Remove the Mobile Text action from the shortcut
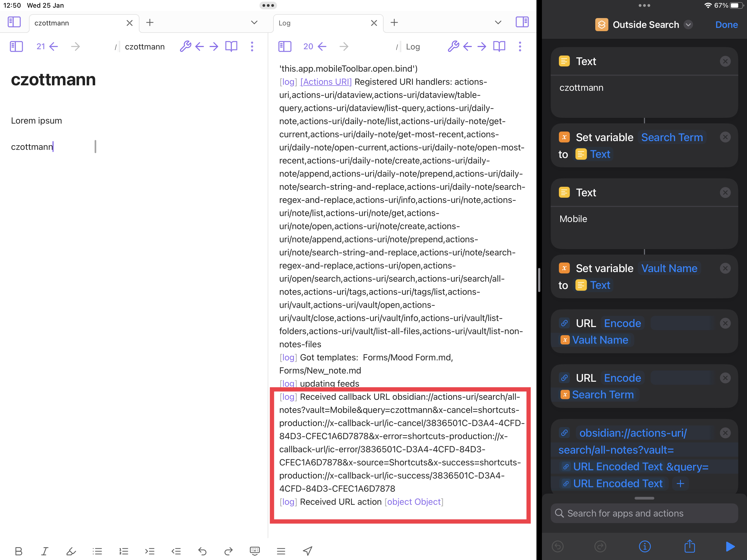Image resolution: width=747 pixels, height=560 pixels. click(x=725, y=192)
